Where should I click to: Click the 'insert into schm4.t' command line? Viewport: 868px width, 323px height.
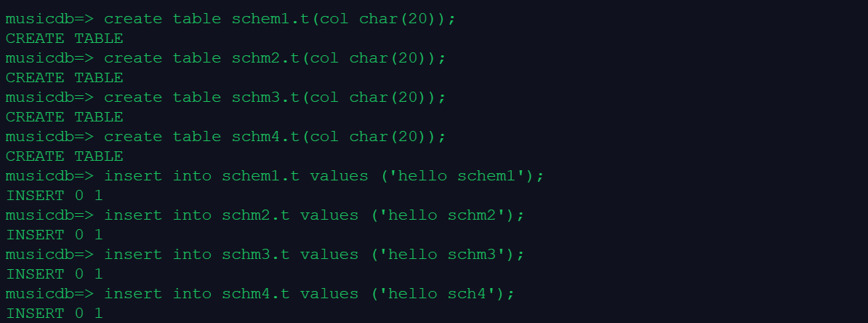point(309,293)
